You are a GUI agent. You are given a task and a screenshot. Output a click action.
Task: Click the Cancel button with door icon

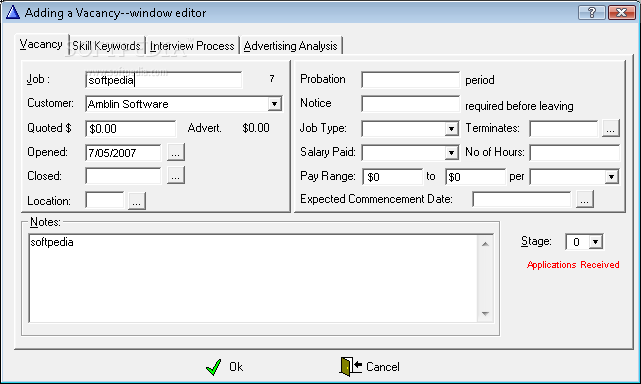[x=370, y=366]
